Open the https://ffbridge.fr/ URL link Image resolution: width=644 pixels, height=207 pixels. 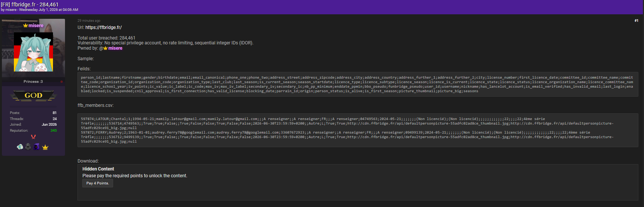[103, 27]
